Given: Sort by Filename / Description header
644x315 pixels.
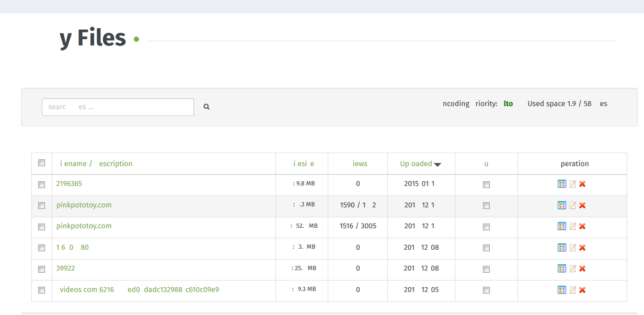Looking at the screenshot, I should click(96, 164).
